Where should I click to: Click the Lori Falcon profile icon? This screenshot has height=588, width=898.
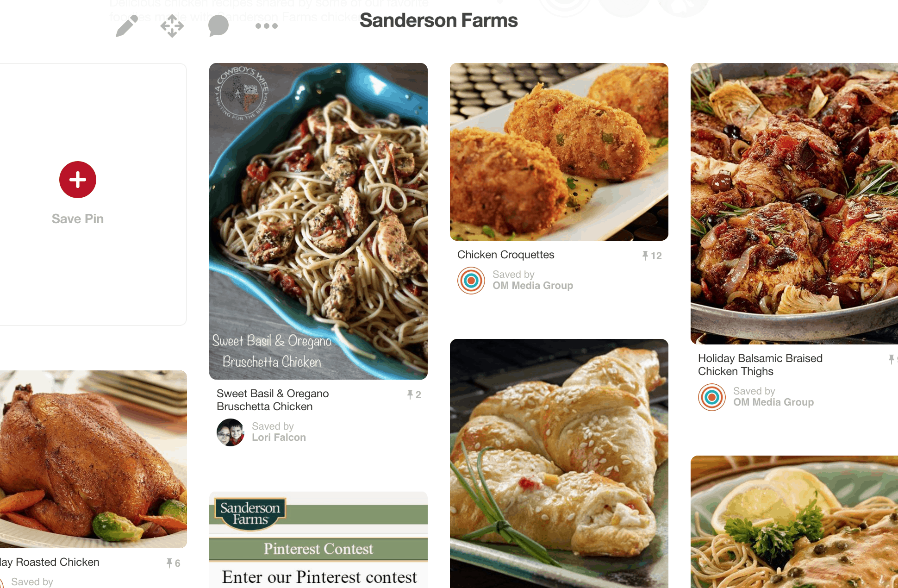[x=230, y=432]
